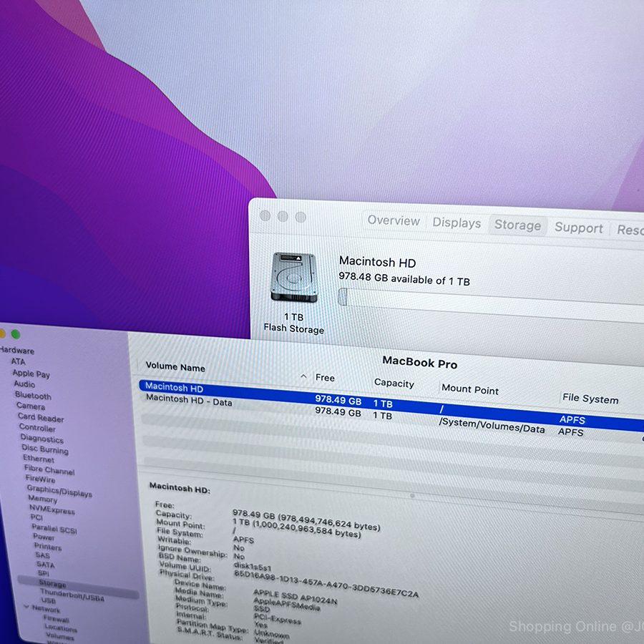The width and height of the screenshot is (644, 644).
Task: Click the 978.49 GB cell in Macintosh HD row
Action: pyautogui.click(x=338, y=400)
